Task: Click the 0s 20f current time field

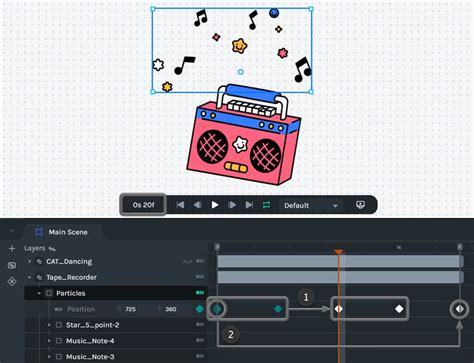Action: coord(143,205)
